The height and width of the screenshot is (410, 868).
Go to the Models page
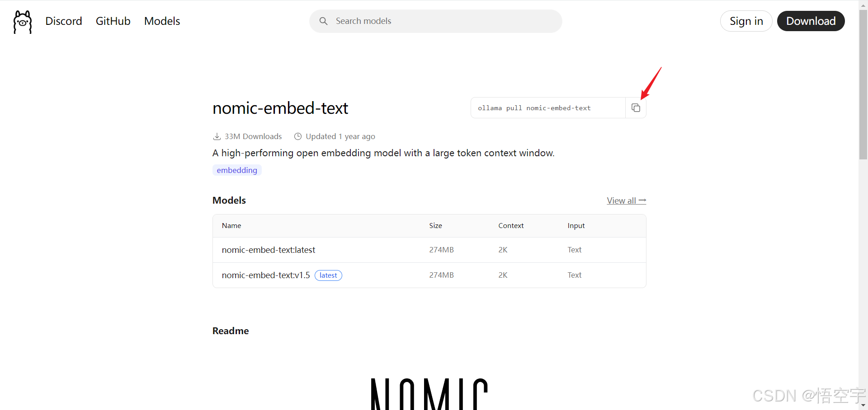162,21
